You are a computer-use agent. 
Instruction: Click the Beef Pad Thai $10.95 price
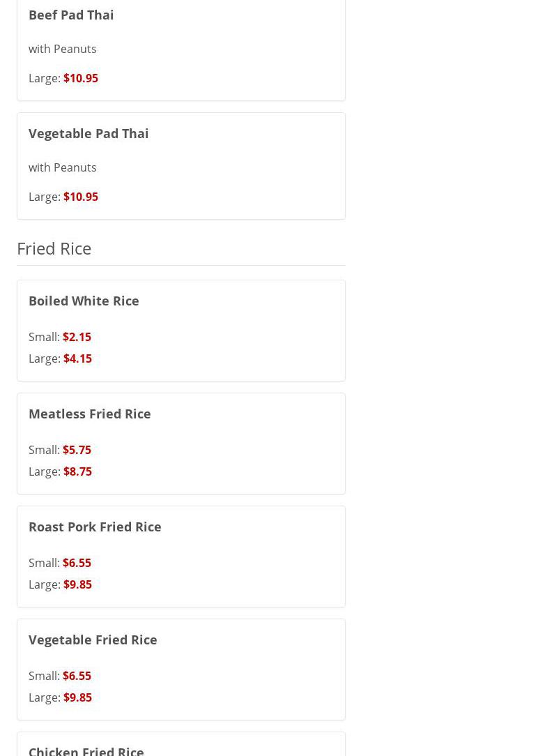click(80, 78)
